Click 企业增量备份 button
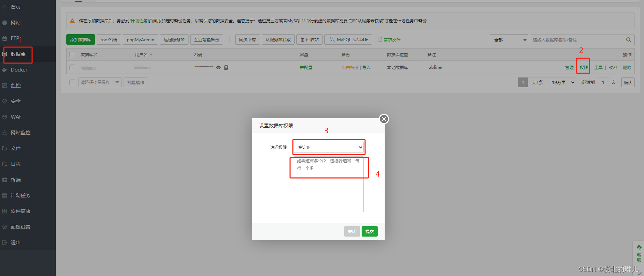 click(207, 39)
